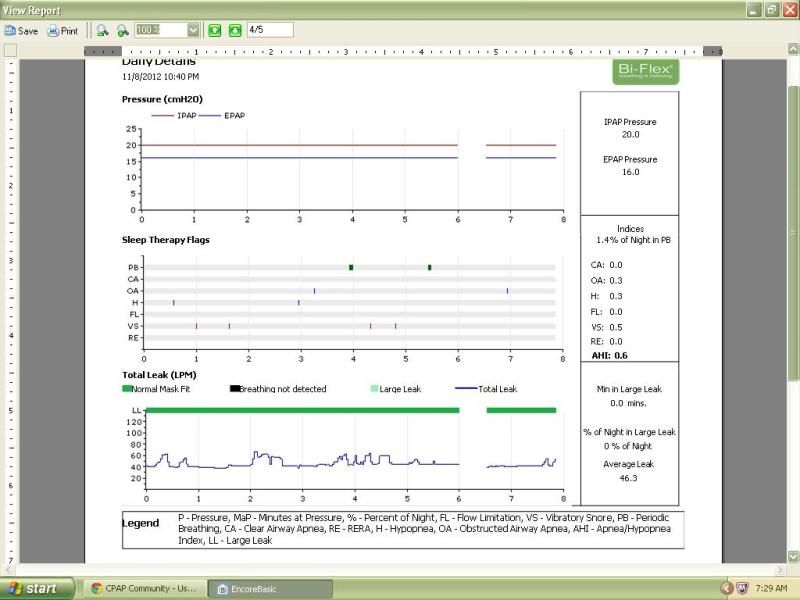Print the report with the Print icon
The image size is (800, 600).
coord(62,31)
